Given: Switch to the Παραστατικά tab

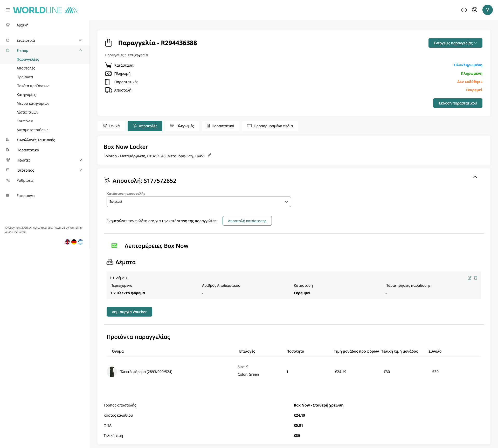Looking at the screenshot, I should click(x=220, y=126).
